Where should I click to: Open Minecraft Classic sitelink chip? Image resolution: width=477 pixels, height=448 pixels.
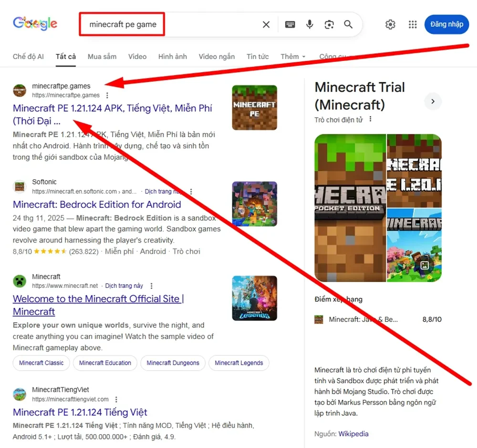coord(41,363)
